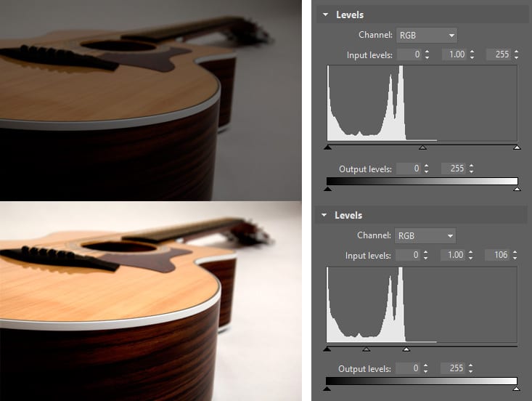Click first panel's output gradient bar
This screenshot has width=532, height=401.
pyautogui.click(x=422, y=181)
